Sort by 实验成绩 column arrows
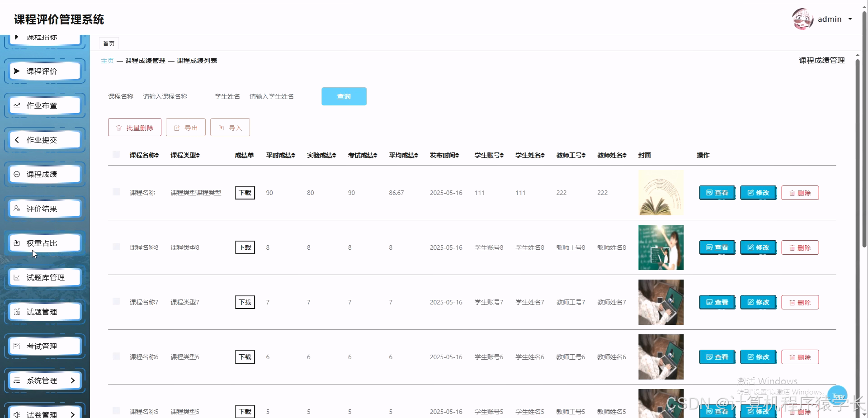 [334, 155]
